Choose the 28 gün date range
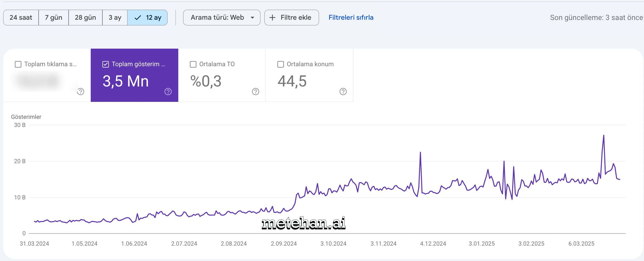 (x=85, y=18)
